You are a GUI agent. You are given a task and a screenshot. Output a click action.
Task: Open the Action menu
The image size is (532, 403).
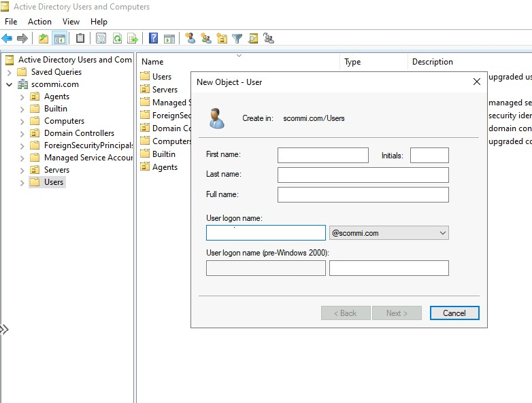tap(39, 22)
